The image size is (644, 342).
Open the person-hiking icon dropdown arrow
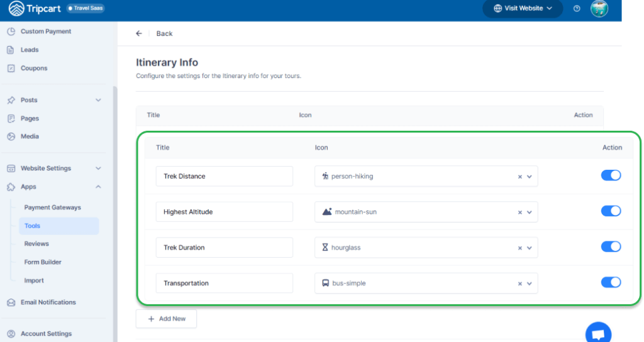pyautogui.click(x=530, y=177)
